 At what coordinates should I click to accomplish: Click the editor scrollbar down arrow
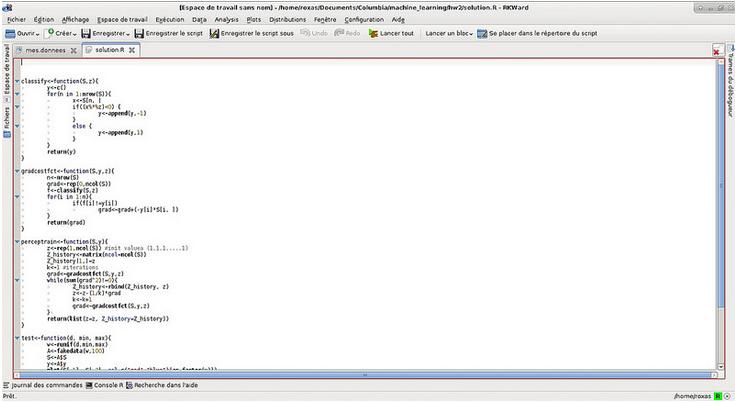721,367
